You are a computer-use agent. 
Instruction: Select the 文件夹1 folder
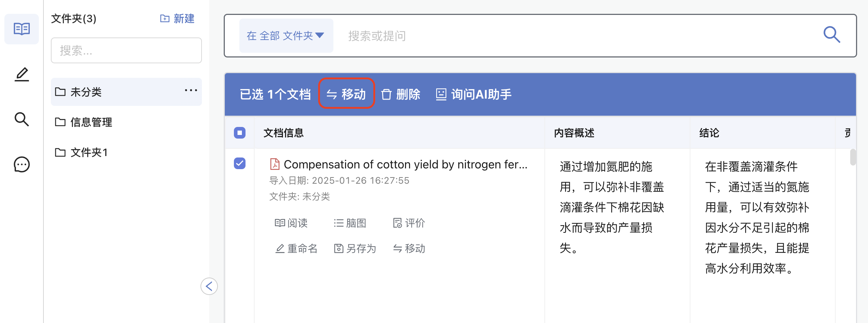point(126,152)
